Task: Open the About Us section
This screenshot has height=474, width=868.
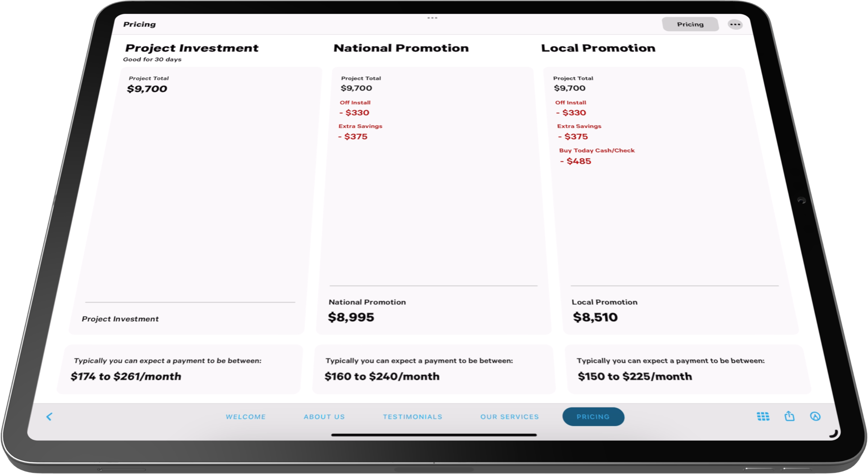Action: [324, 417]
